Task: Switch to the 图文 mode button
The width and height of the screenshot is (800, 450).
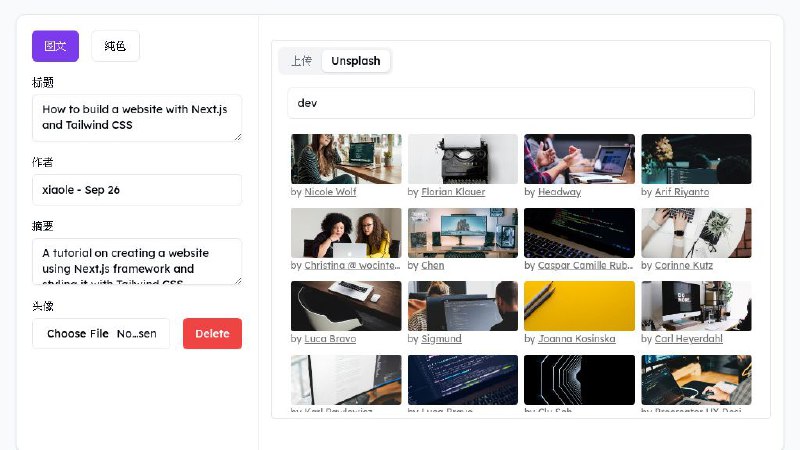Action: click(x=55, y=46)
